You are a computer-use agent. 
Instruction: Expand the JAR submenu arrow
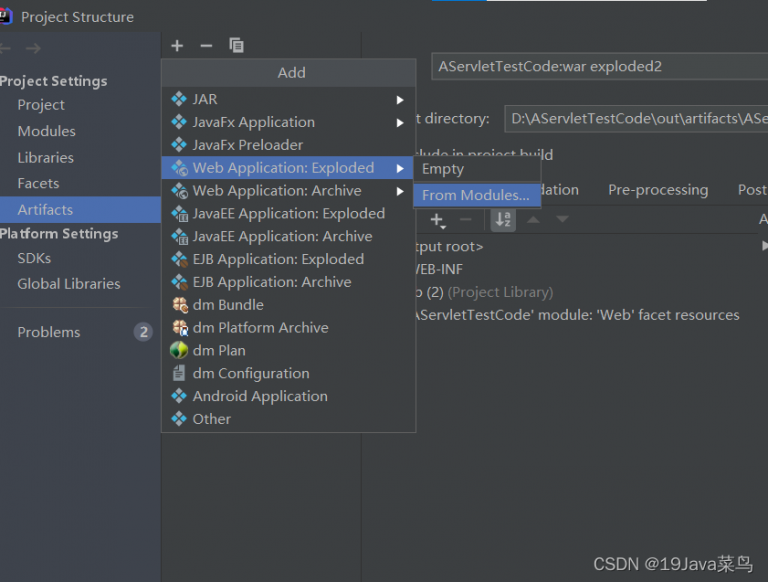click(x=400, y=100)
